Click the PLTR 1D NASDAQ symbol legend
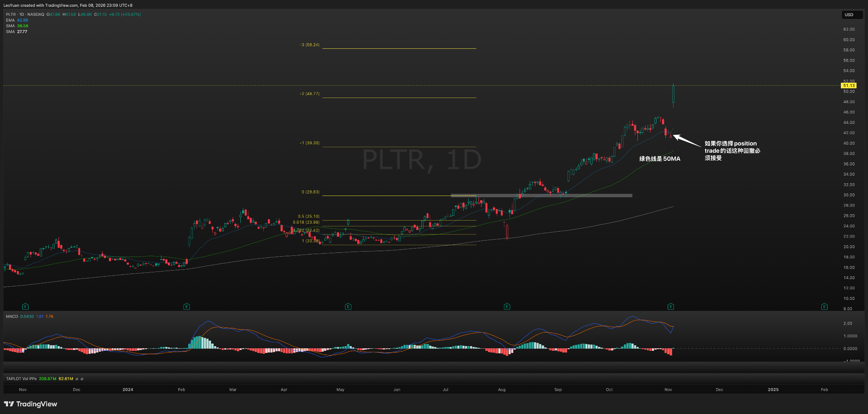This screenshot has width=868, height=414. point(25,14)
